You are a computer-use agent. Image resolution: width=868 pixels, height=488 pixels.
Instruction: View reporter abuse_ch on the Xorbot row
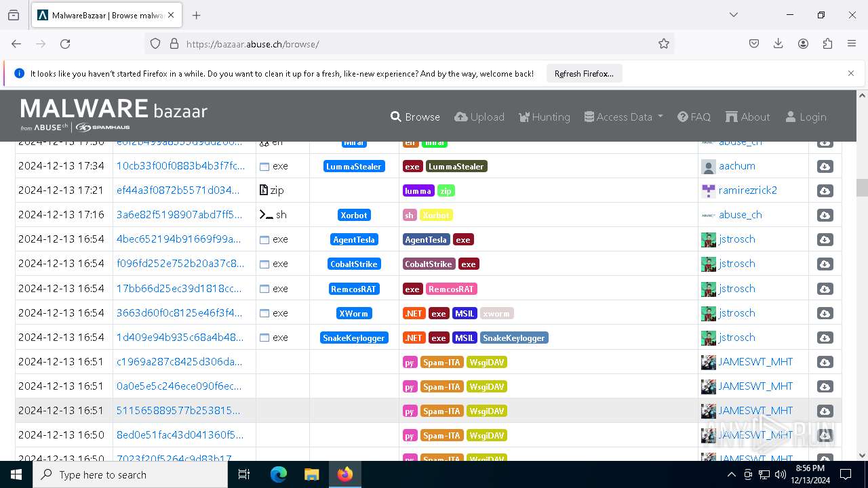pyautogui.click(x=741, y=215)
